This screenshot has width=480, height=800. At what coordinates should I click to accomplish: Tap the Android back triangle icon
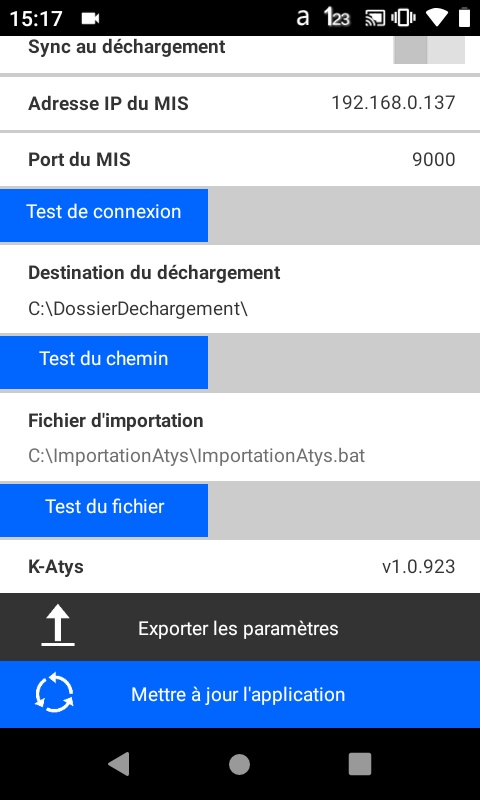click(x=119, y=764)
